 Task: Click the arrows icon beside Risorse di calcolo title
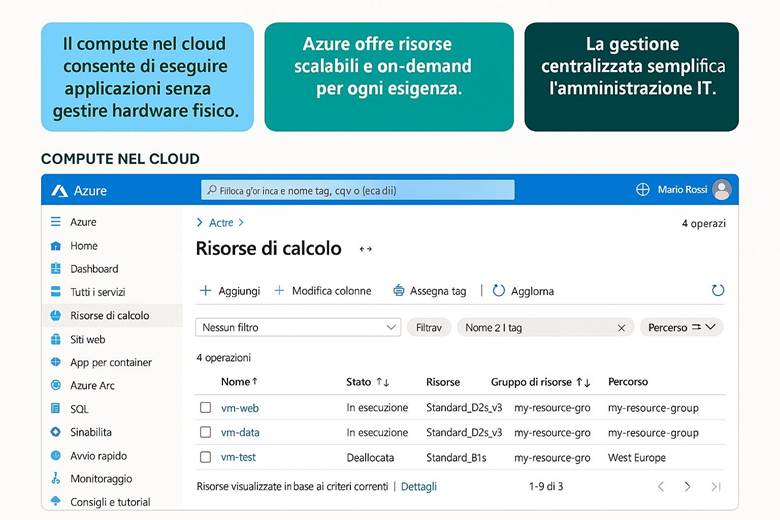[x=366, y=249]
